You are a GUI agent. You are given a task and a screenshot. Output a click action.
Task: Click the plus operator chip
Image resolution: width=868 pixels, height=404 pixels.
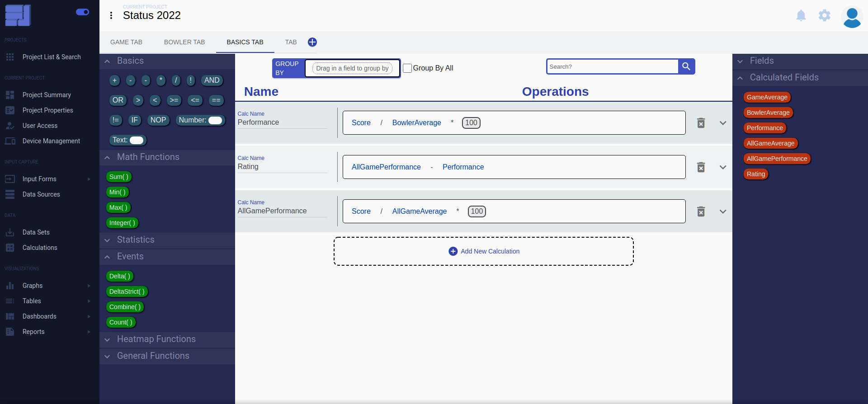(x=115, y=80)
